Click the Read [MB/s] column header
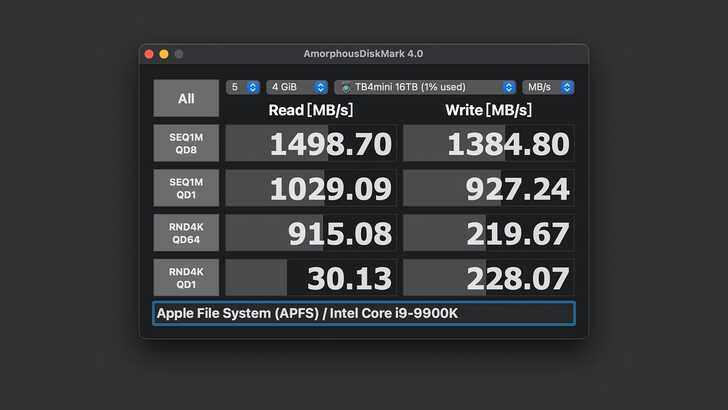 [311, 110]
